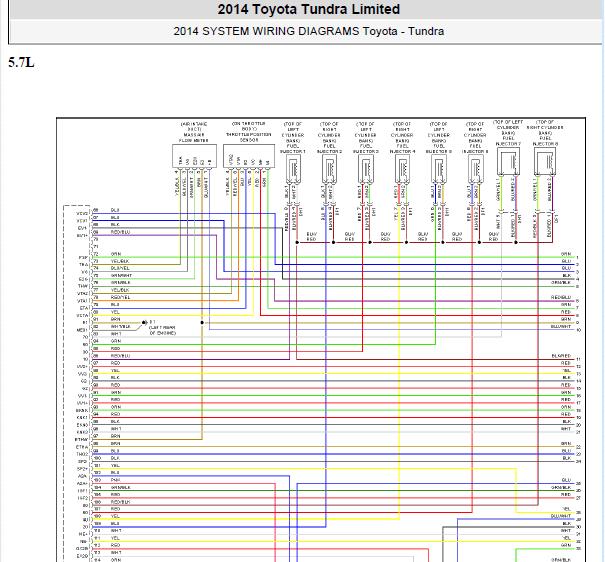
Task: Click the 'THW' terminal label
Action: click(x=83, y=286)
